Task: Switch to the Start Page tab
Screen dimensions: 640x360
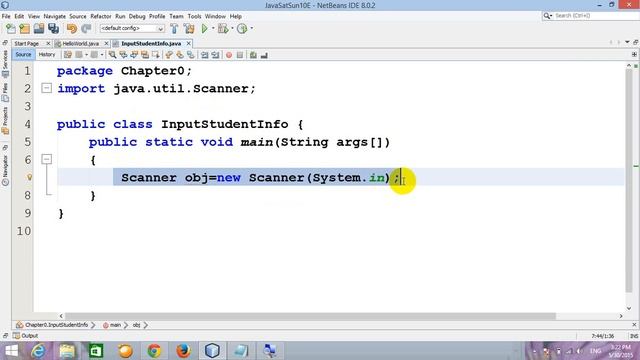Action: coord(27,44)
